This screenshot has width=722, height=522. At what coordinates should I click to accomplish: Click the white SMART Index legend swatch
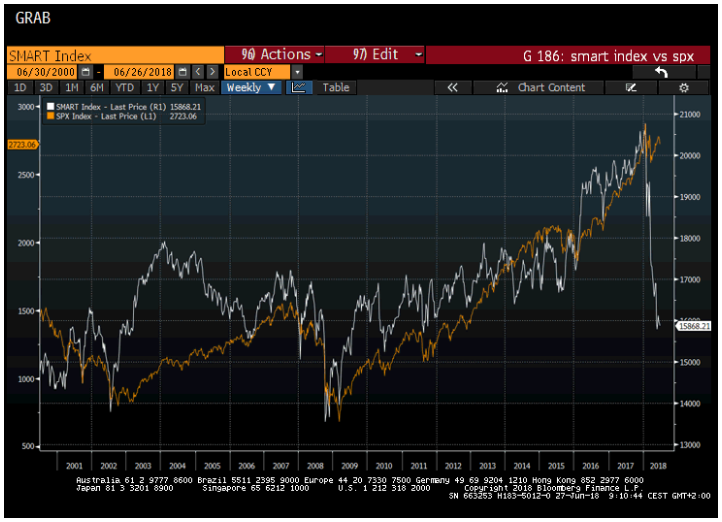tap(50, 107)
